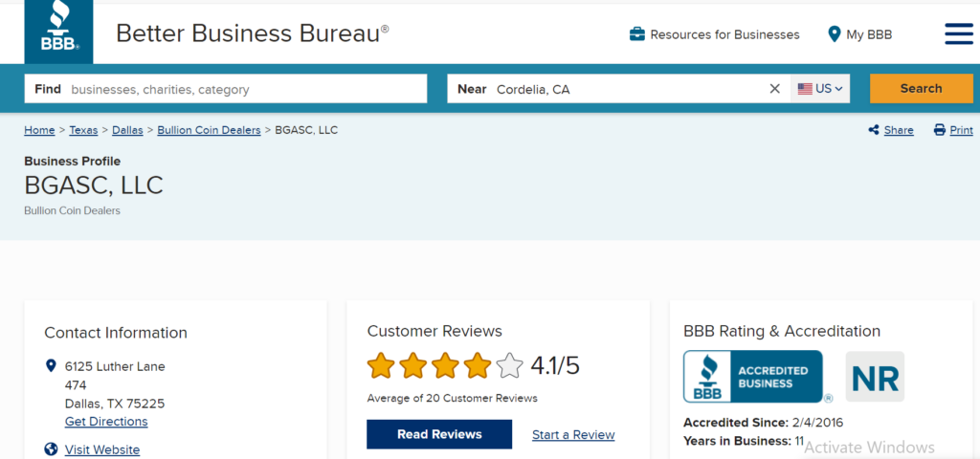The height and width of the screenshot is (459, 980).
Task: Click the Share link
Action: (x=899, y=130)
